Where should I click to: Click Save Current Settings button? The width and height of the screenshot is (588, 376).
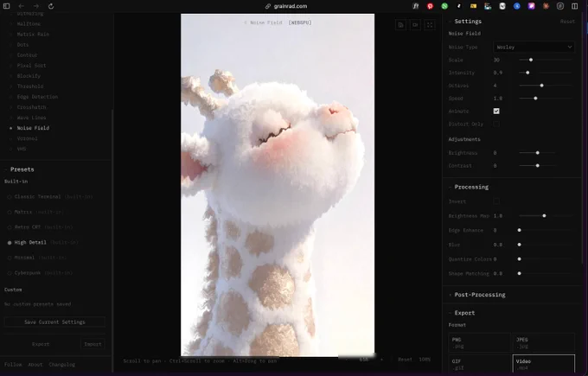tap(54, 322)
